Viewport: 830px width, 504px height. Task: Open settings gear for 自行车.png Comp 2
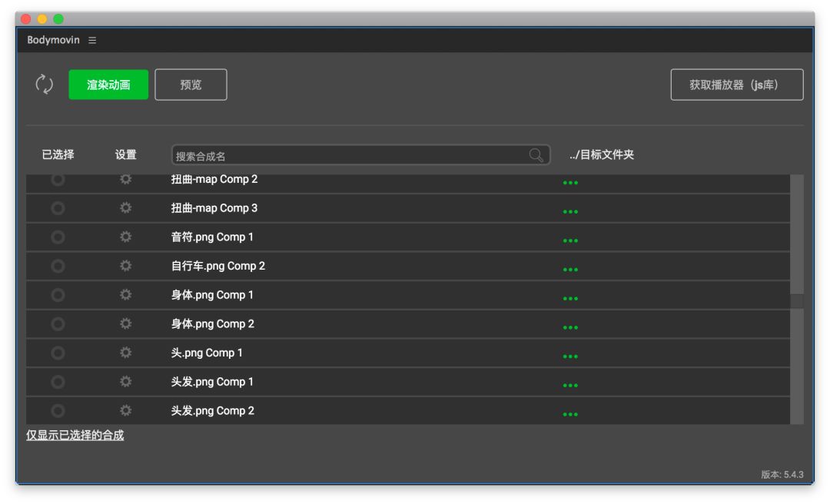pyautogui.click(x=125, y=265)
